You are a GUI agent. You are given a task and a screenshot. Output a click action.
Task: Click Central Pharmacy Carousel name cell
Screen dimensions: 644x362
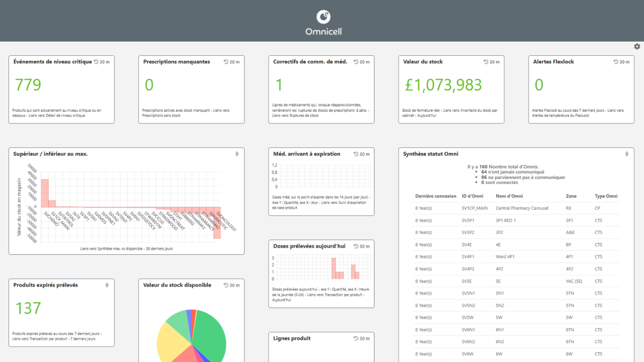(x=522, y=208)
